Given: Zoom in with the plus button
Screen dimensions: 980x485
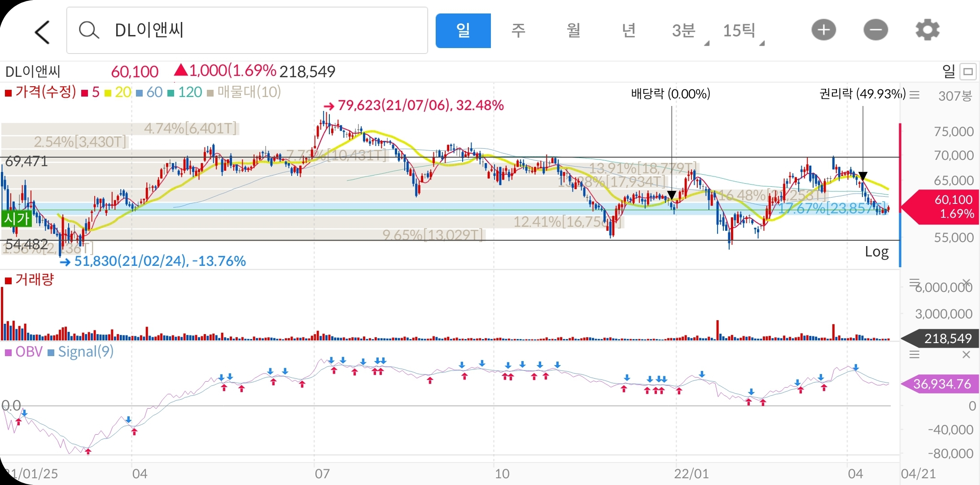Looking at the screenshot, I should point(823,30).
